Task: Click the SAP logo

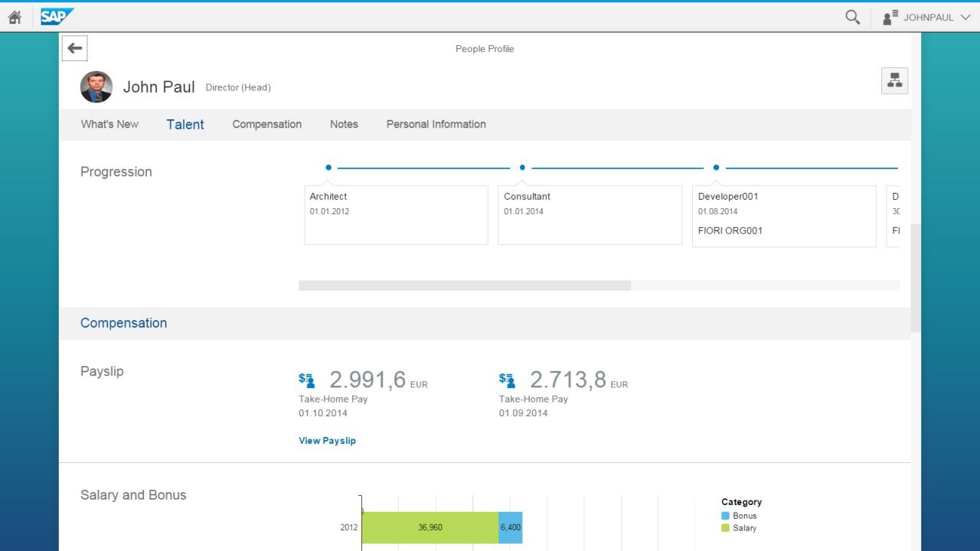Action: pos(57,16)
